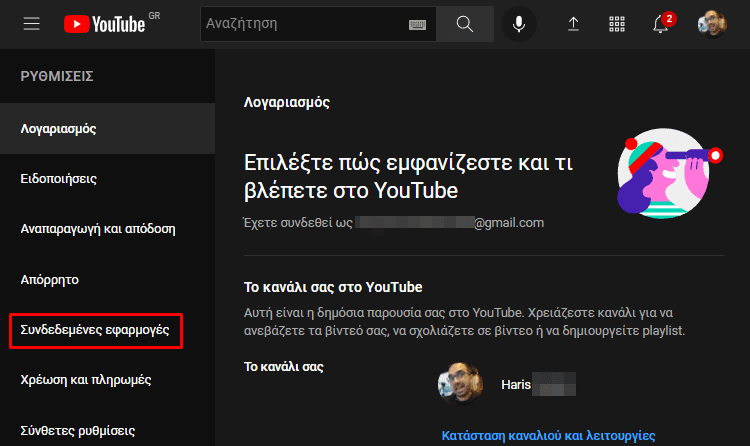750x446 pixels.
Task: Open the upload video icon
Action: [573, 23]
